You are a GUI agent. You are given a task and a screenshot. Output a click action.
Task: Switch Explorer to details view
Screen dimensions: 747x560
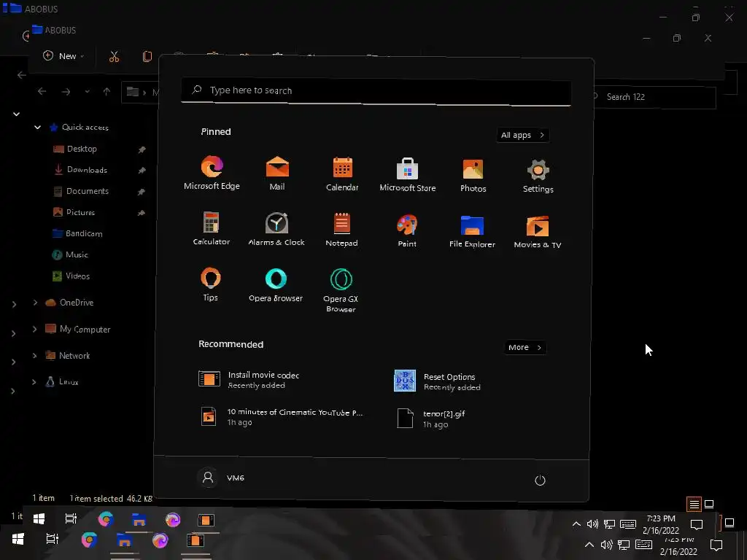[x=694, y=504]
